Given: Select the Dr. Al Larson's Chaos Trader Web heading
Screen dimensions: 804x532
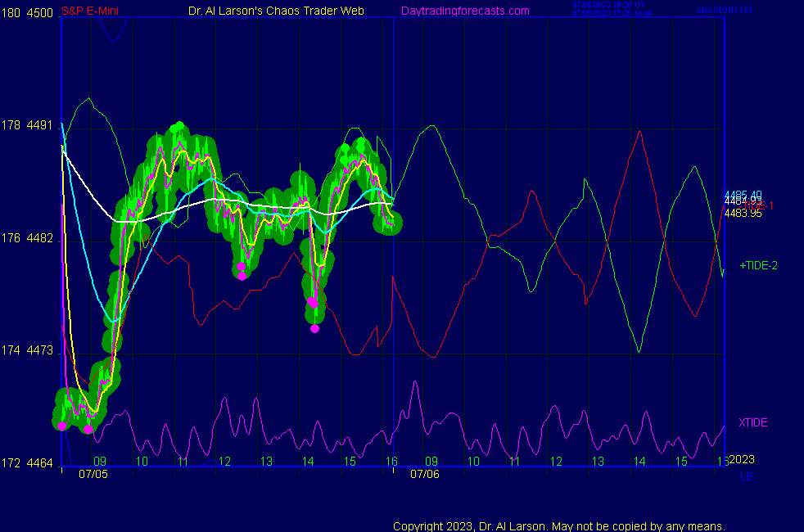Looking at the screenshot, I should point(276,11).
